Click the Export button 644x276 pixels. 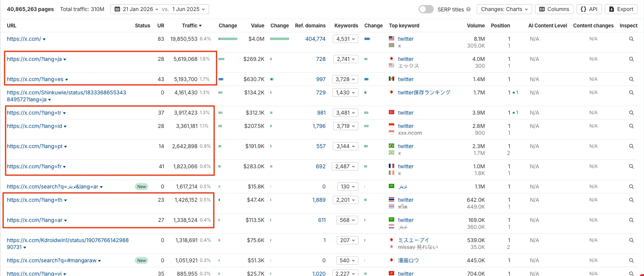click(621, 9)
